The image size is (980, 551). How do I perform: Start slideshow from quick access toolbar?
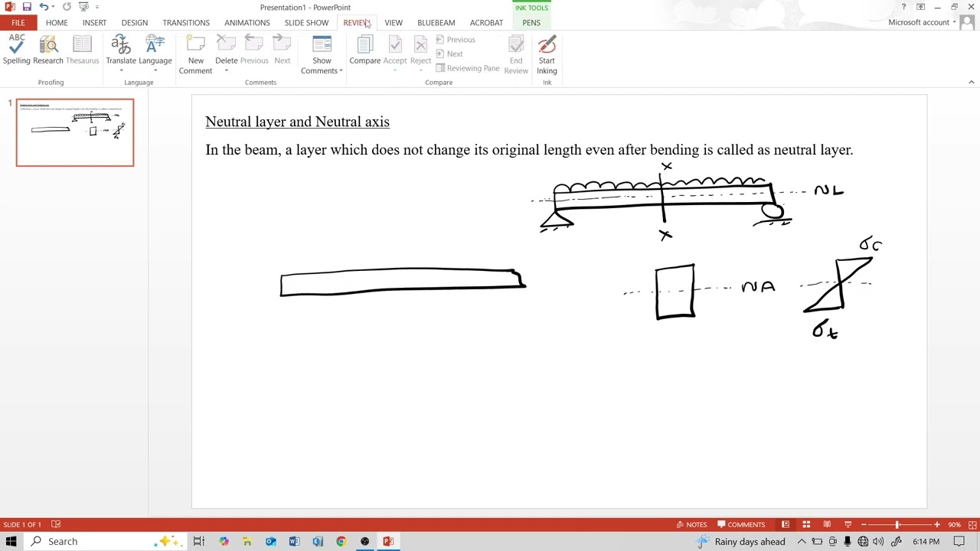click(x=83, y=7)
